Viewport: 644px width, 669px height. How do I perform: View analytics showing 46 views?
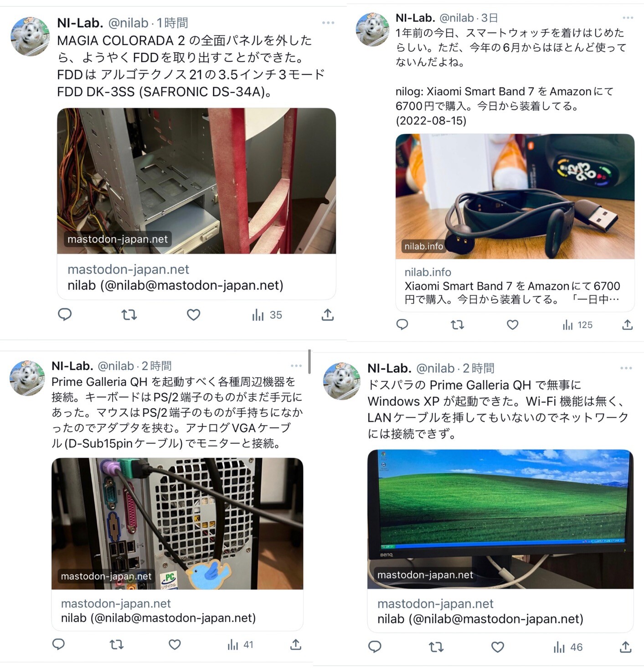pos(568,647)
